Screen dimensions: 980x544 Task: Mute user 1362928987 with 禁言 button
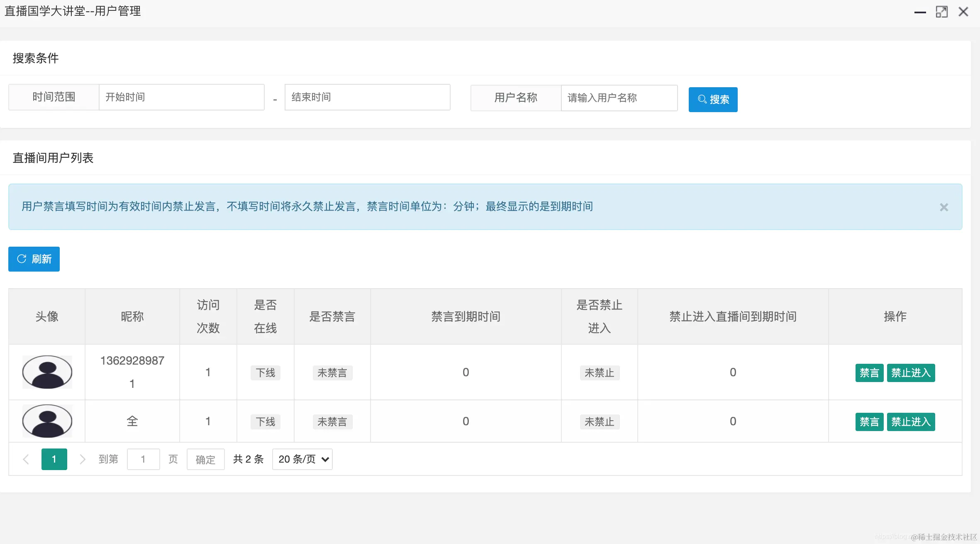(869, 372)
